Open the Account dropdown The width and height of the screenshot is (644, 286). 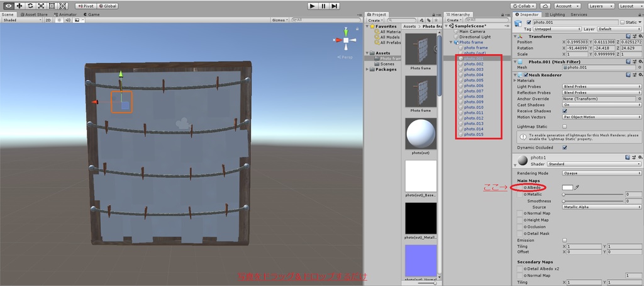point(567,6)
